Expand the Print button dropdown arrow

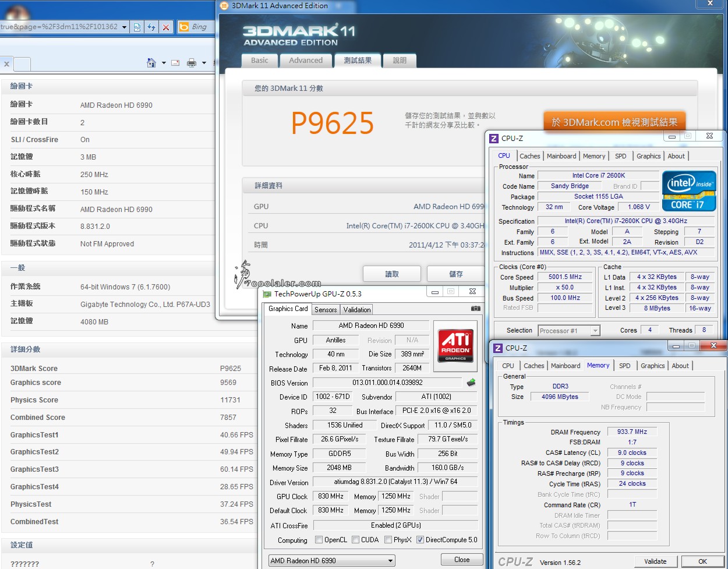click(204, 63)
